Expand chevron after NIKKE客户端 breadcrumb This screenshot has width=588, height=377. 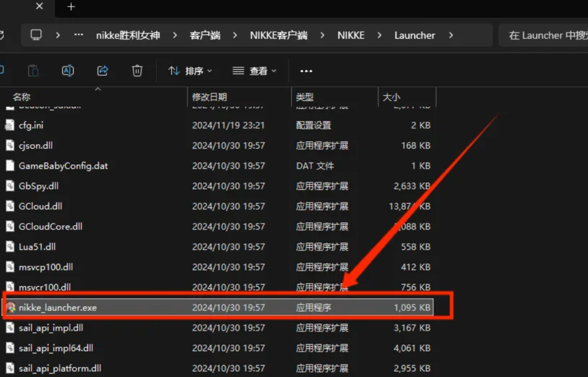pyautogui.click(x=323, y=35)
